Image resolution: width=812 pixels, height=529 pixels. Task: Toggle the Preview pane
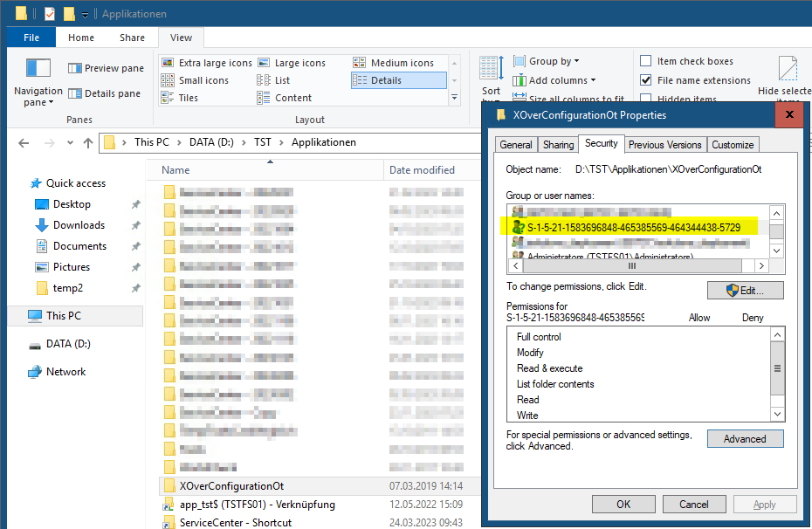click(107, 68)
